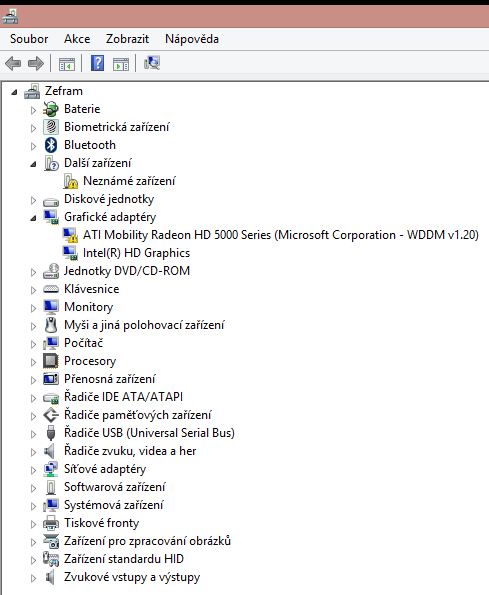Click Scan for hardware changes icon
This screenshot has width=489, height=595.
point(152,63)
